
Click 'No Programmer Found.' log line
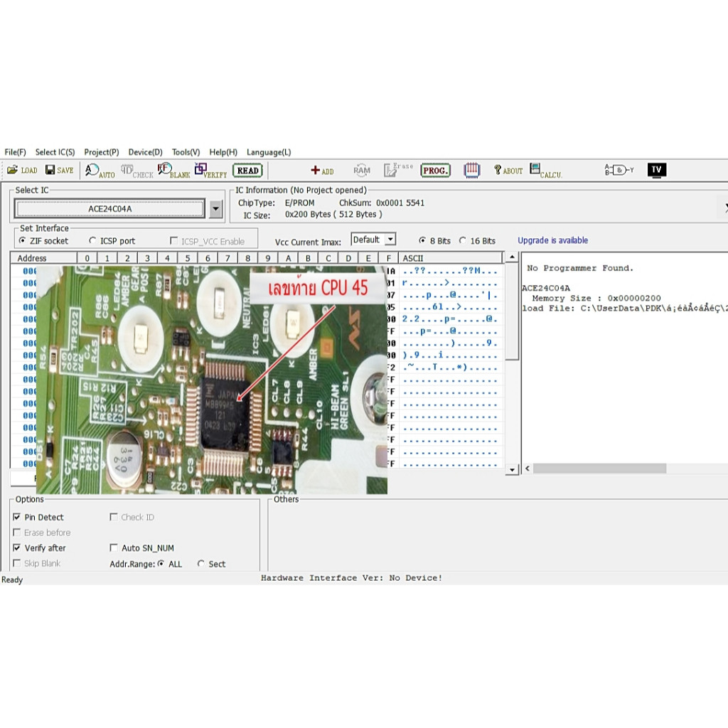click(x=579, y=268)
